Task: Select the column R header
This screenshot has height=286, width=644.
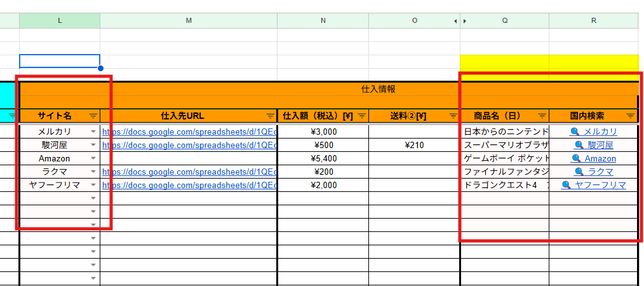Action: pyautogui.click(x=594, y=20)
